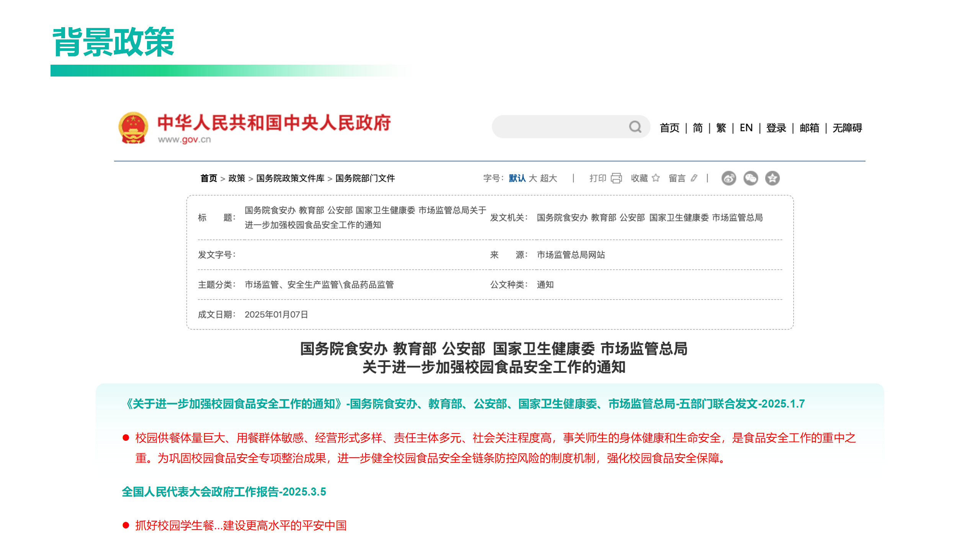980x551 pixels.
Task: Select 默认 font size option
Action: pyautogui.click(x=517, y=178)
